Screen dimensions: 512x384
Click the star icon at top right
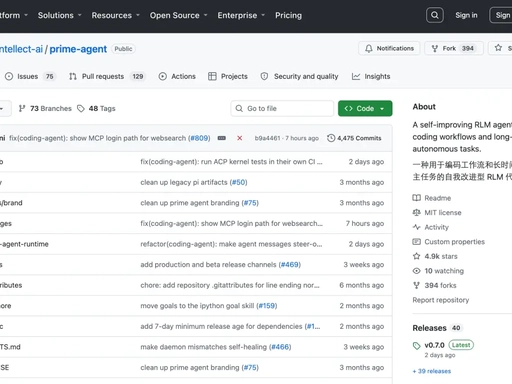click(498, 48)
